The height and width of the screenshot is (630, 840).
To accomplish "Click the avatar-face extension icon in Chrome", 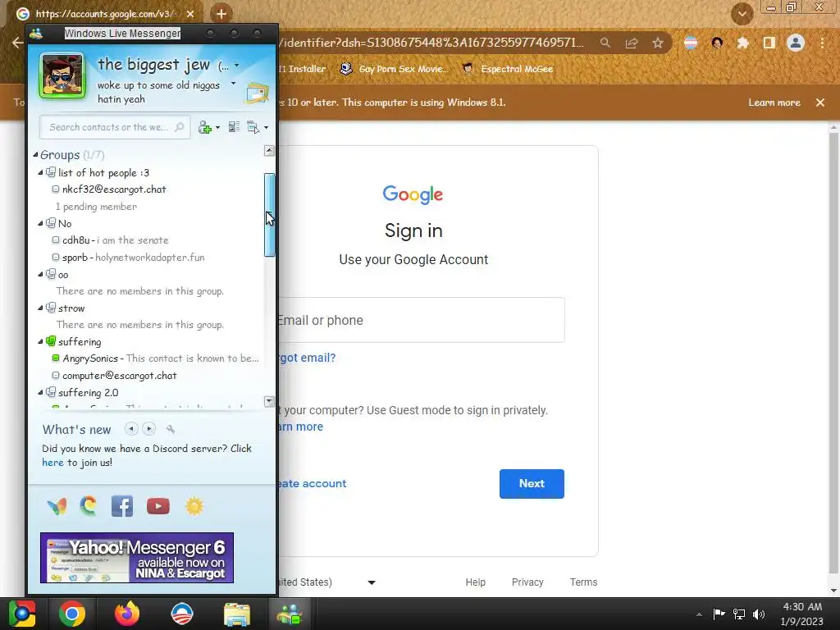I will point(717,43).
